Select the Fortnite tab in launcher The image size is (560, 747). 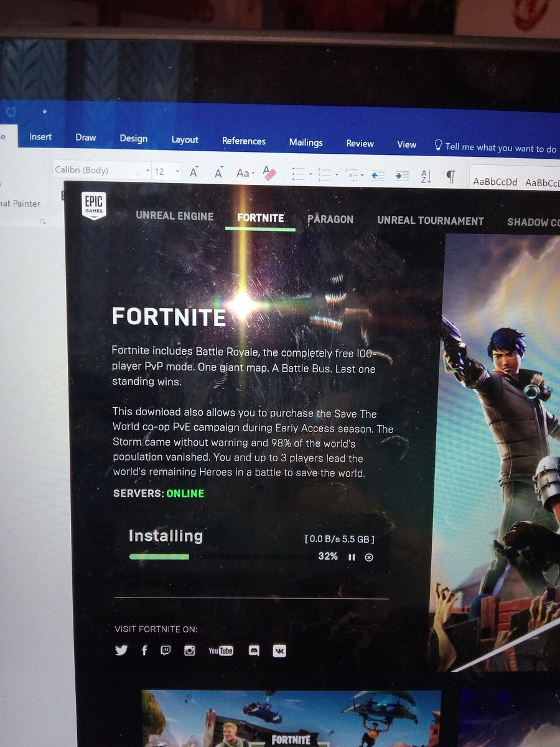(x=261, y=218)
